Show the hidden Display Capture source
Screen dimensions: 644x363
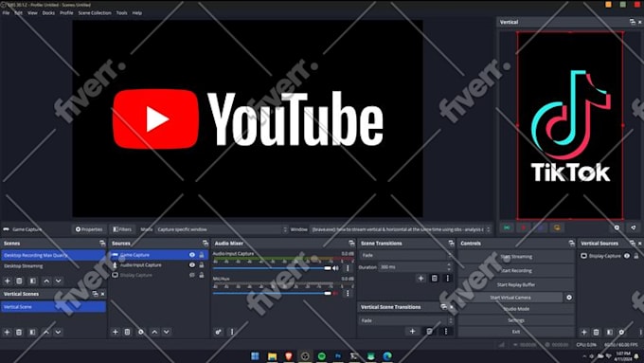tap(192, 275)
